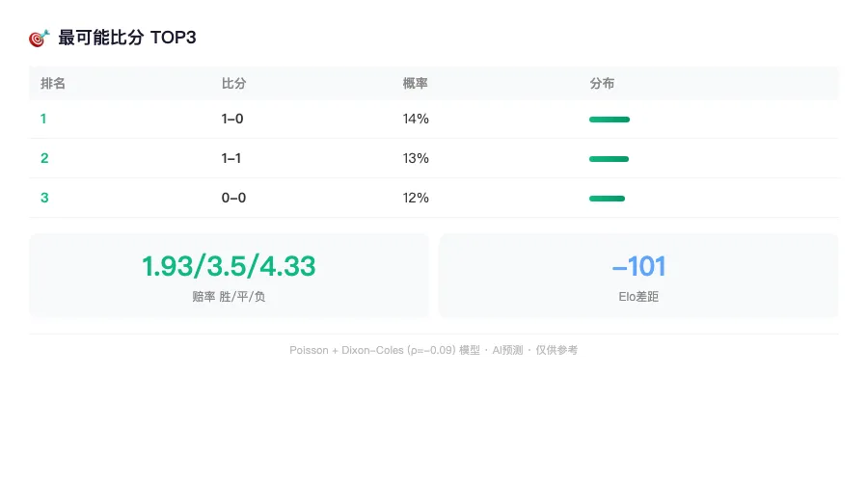
Task: Click the distribution bar for 0–0
Action: (607, 199)
